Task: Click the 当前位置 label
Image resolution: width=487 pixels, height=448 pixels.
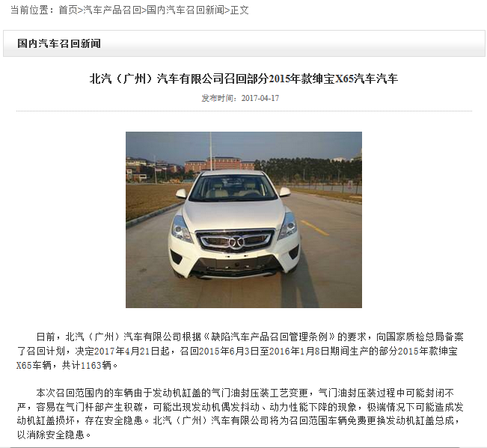Action: 29,10
